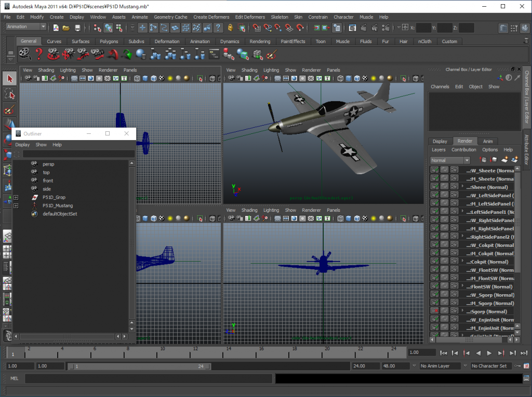Image resolution: width=532 pixels, height=397 pixels.
Task: Click the red question mark shelf icon
Action: [x=39, y=54]
